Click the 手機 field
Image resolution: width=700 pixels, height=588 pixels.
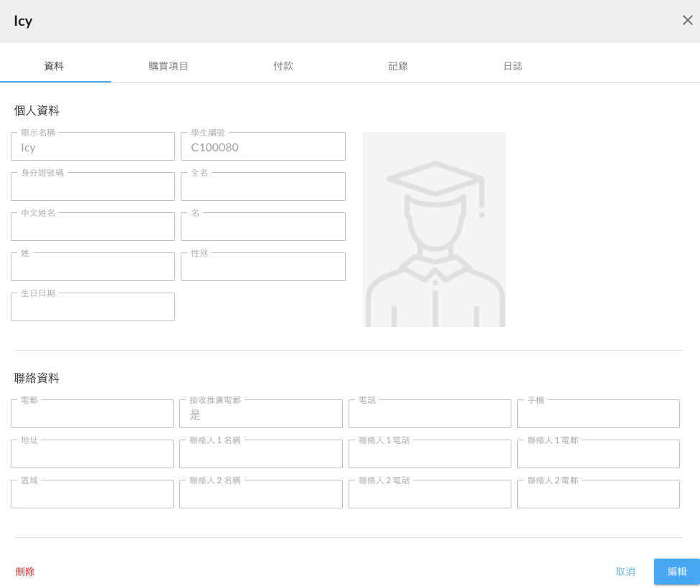[x=598, y=414]
